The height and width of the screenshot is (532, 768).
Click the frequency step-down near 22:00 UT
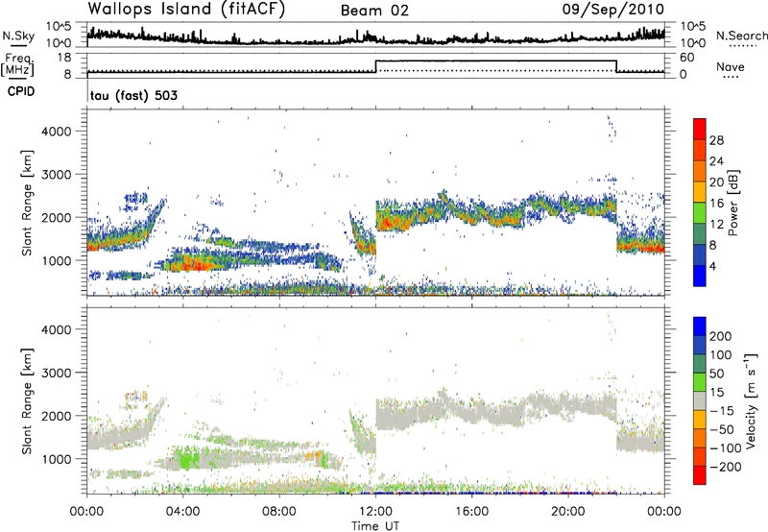(x=616, y=66)
